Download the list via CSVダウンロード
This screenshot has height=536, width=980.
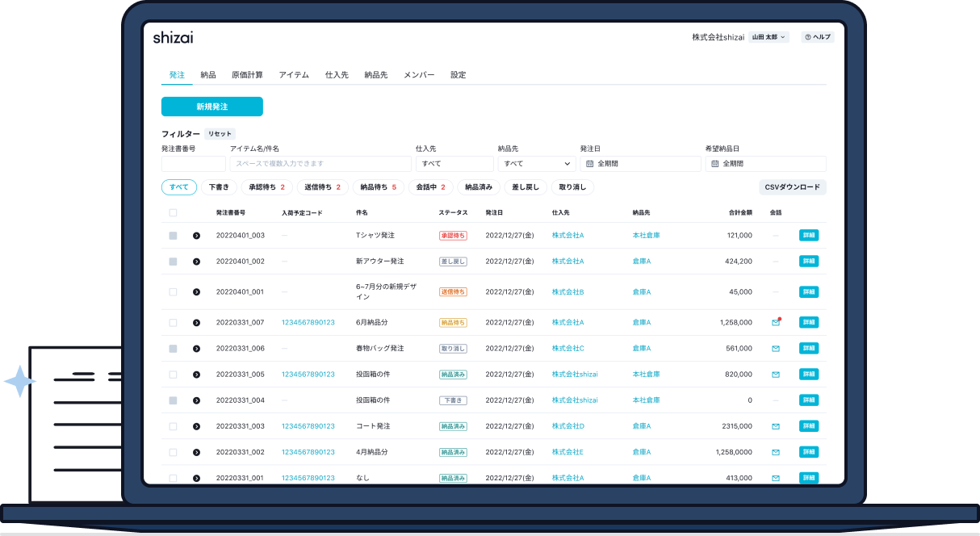click(x=793, y=187)
